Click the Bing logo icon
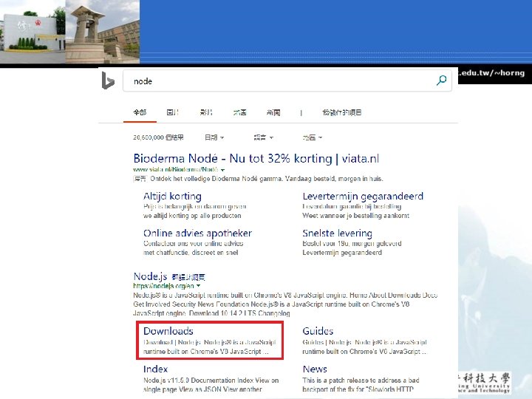This screenshot has width=532, height=399. click(108, 81)
